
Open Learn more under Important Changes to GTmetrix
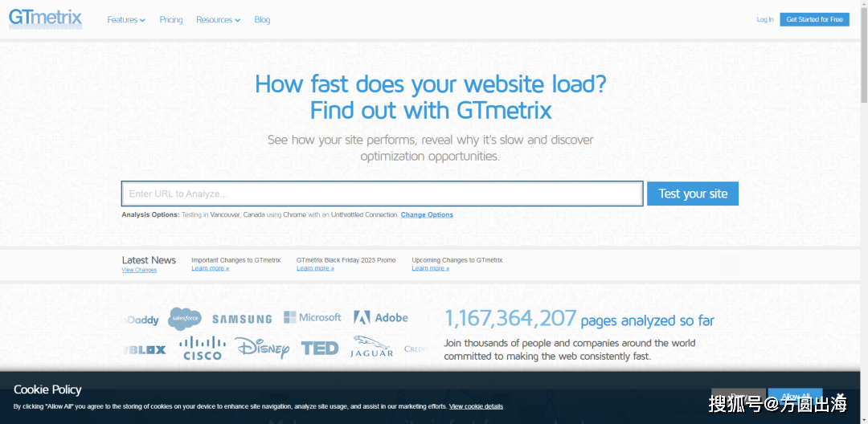pyautogui.click(x=211, y=268)
